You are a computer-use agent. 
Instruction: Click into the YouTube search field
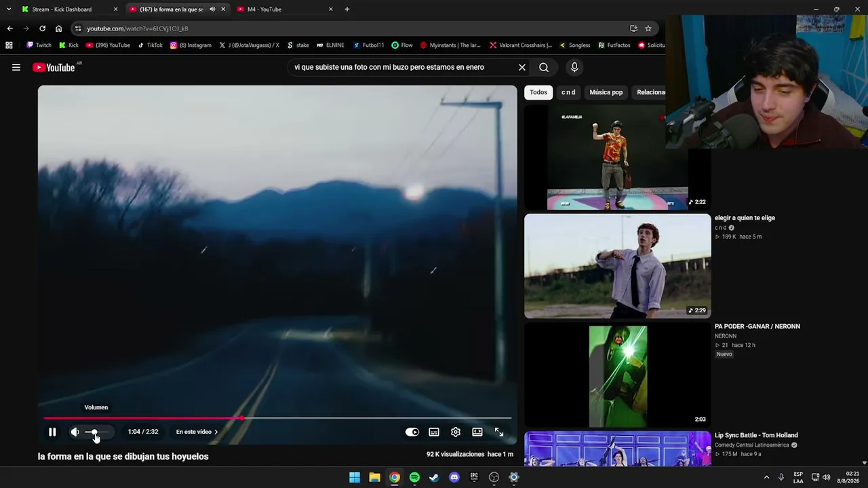coord(400,67)
